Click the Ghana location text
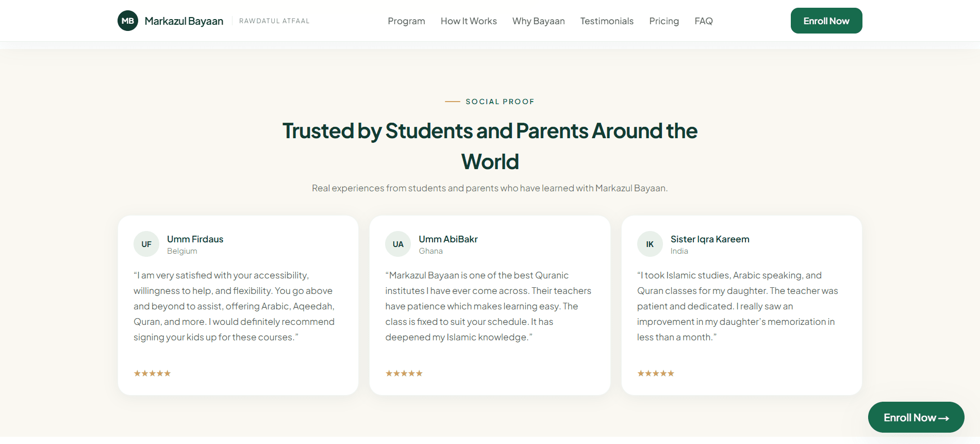Image resolution: width=980 pixels, height=444 pixels. pyautogui.click(x=430, y=251)
